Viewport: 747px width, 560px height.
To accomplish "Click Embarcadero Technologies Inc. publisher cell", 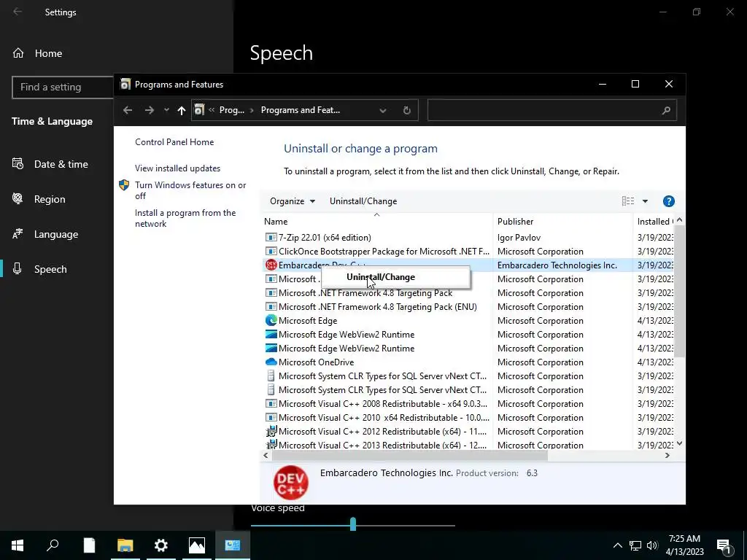I will 557,265.
